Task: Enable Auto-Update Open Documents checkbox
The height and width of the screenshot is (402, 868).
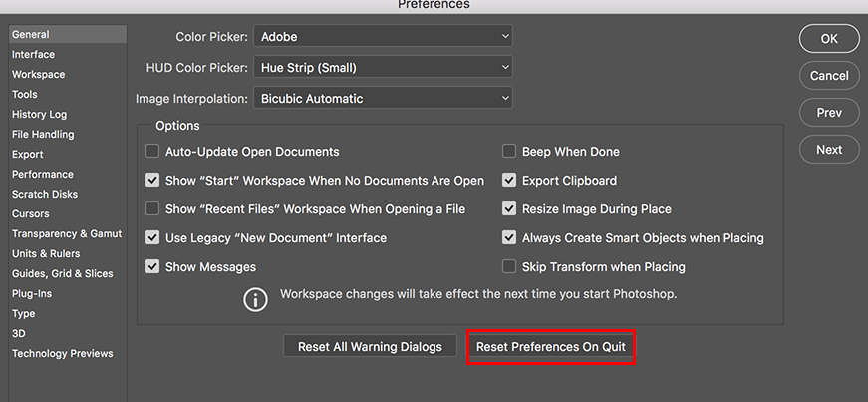Action: pos(152,152)
